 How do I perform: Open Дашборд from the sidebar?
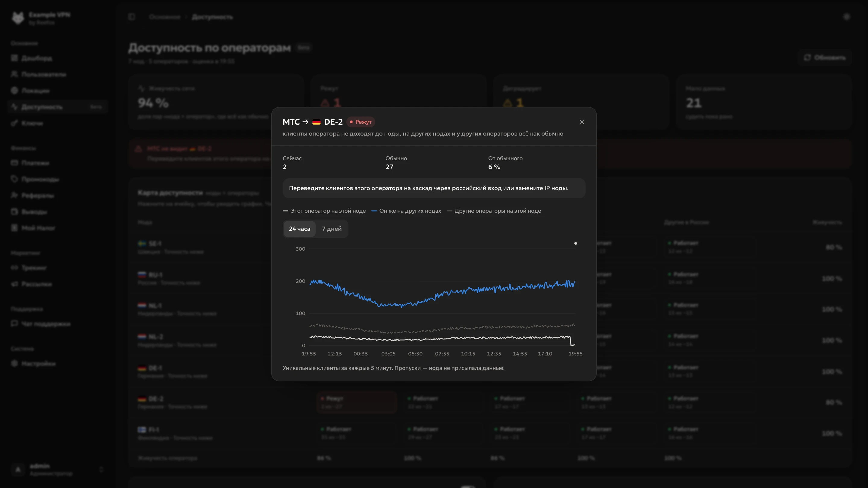(57, 58)
